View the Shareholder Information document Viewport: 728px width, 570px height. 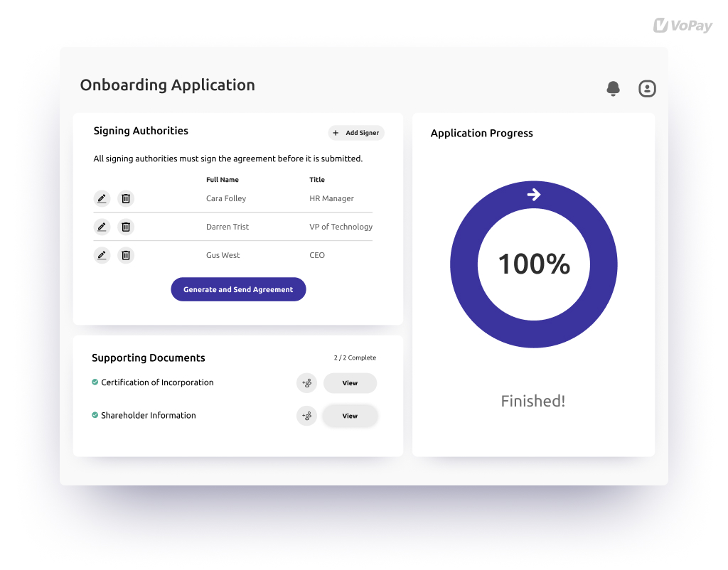(350, 415)
